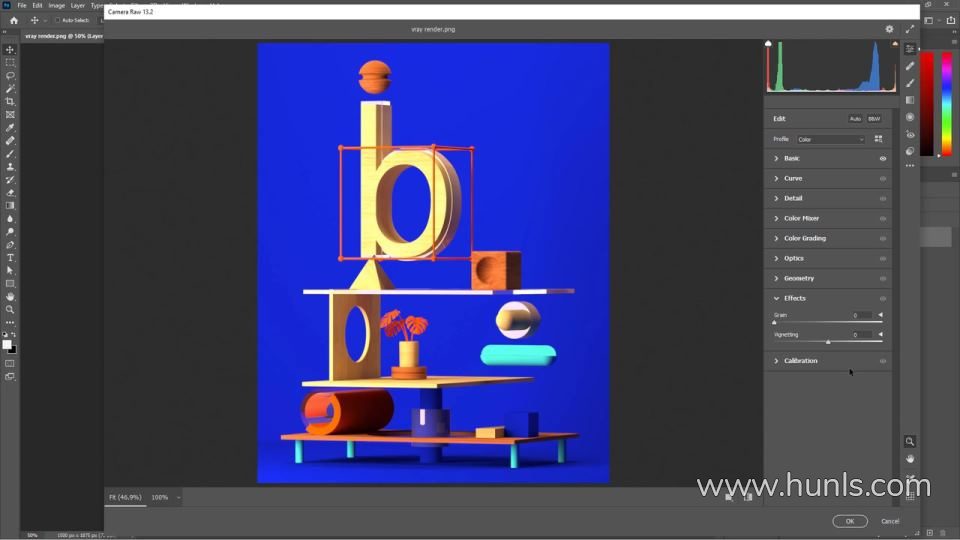Expand the Geometry panel
This screenshot has height=540, width=960.
(x=776, y=279)
